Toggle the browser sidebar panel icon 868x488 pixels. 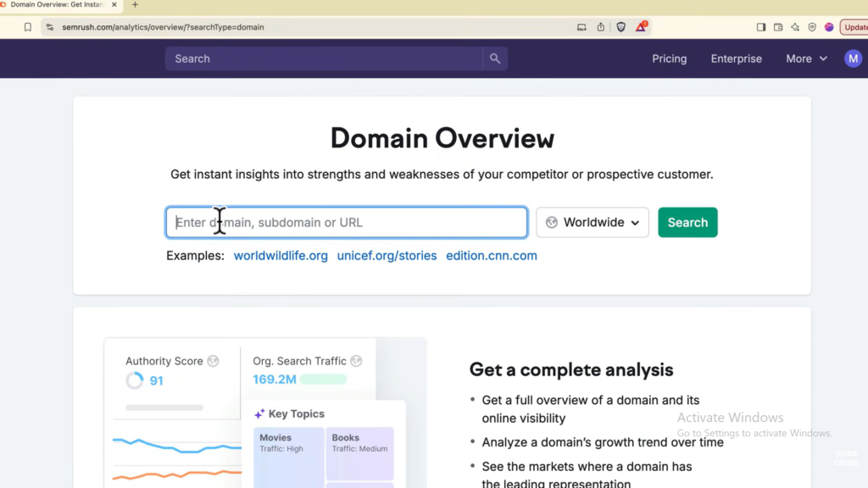761,27
